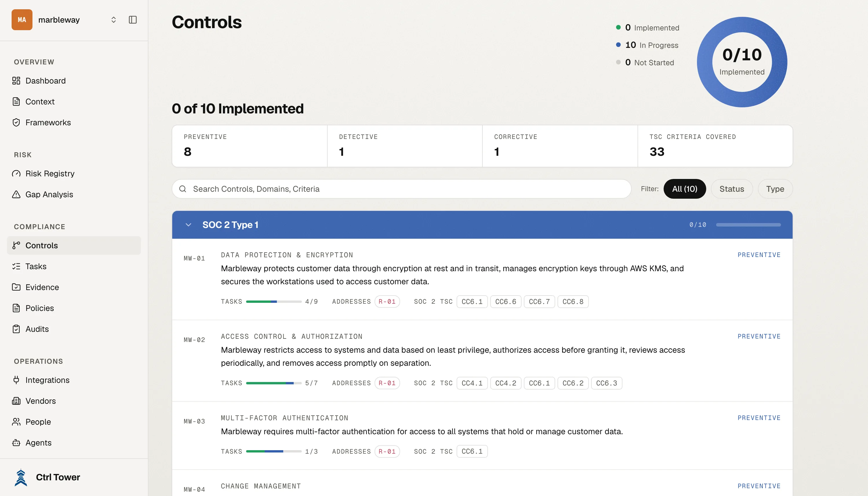The height and width of the screenshot is (496, 868).
Task: Click CC6.8 criteria tag
Action: 573,301
